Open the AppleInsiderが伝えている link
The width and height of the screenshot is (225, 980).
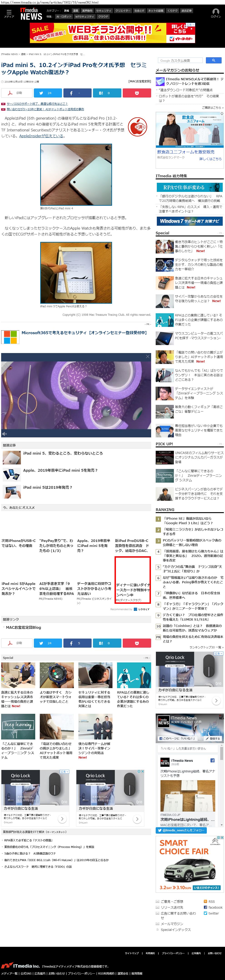[x=41, y=136]
